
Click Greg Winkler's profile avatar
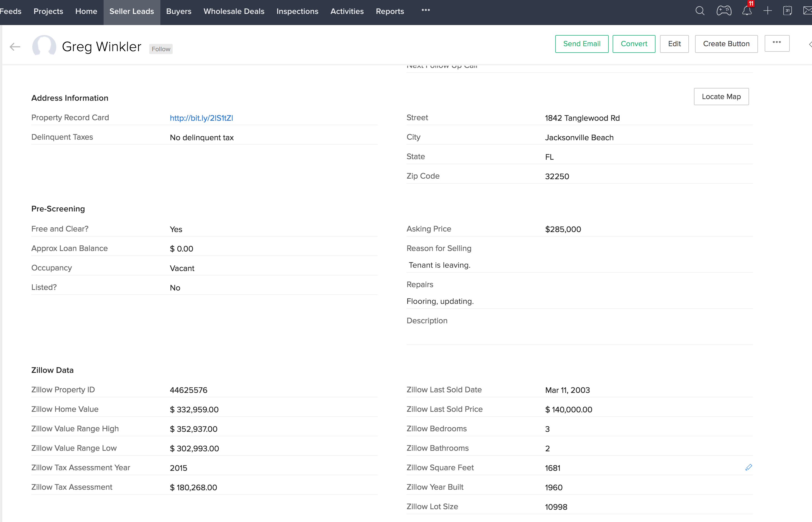[x=44, y=46]
